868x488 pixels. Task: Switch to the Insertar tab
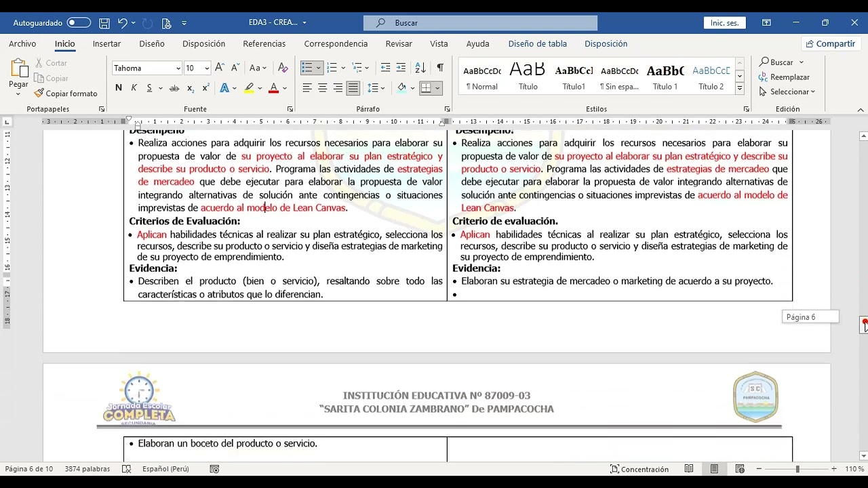tap(106, 43)
